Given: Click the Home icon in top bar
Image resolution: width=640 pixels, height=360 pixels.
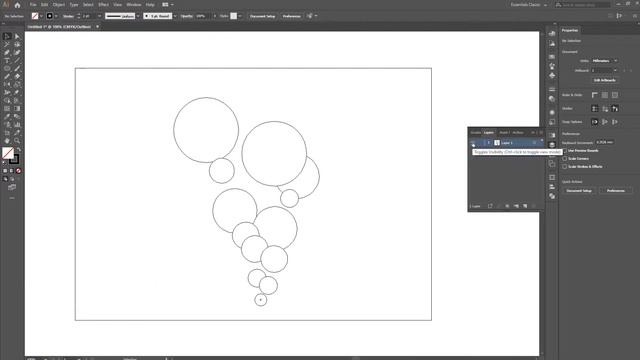Looking at the screenshot, I should (17, 5).
